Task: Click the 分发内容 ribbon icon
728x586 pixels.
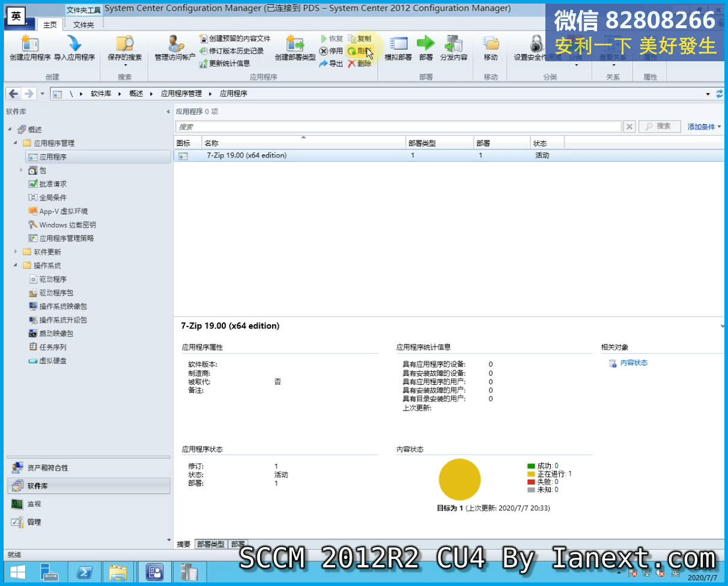Action: (453, 48)
